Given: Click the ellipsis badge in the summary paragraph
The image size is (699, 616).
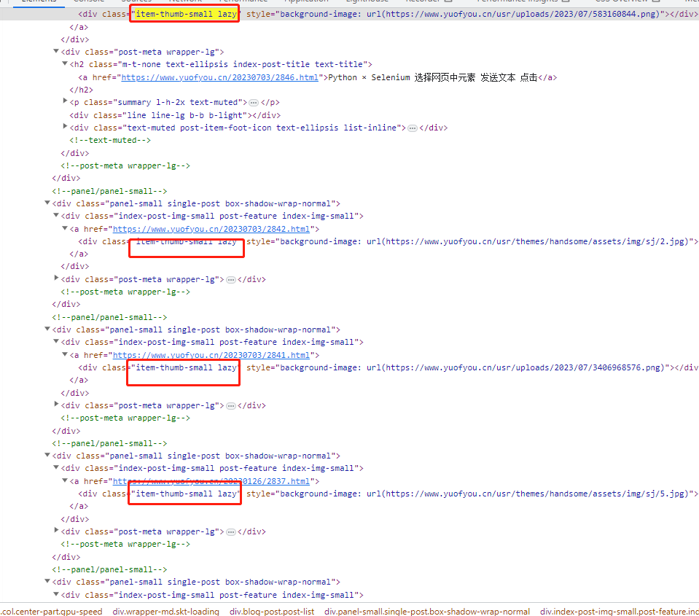Looking at the screenshot, I should pos(254,103).
